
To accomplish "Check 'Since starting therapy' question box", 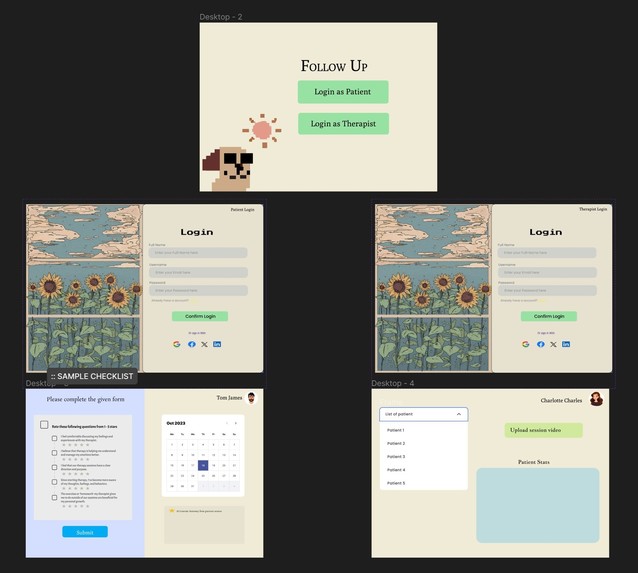I will click(54, 482).
